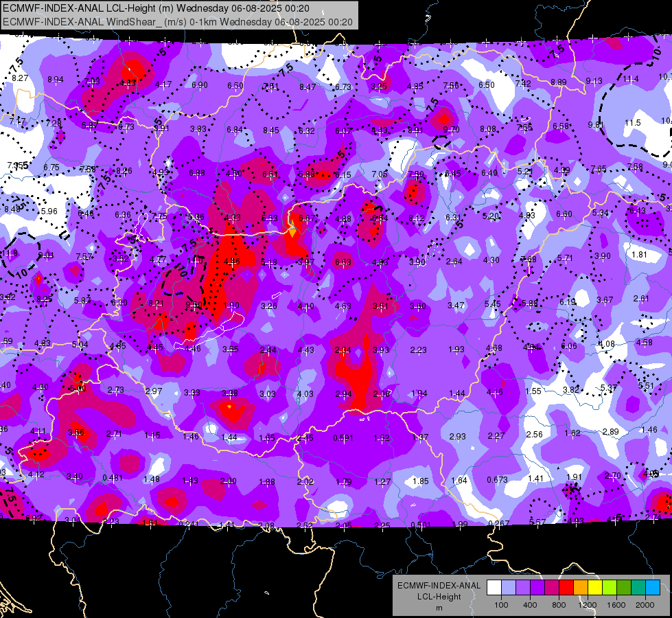Select the grid value '9.13'
The height and width of the screenshot is (618, 672).
pos(594,80)
